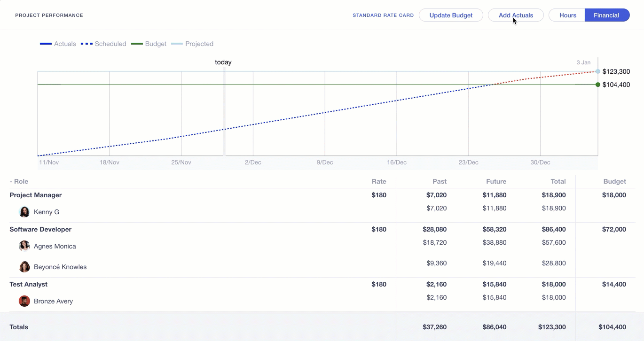Toggle the Actuals legend series
The width and height of the screenshot is (644, 341).
pyautogui.click(x=58, y=44)
